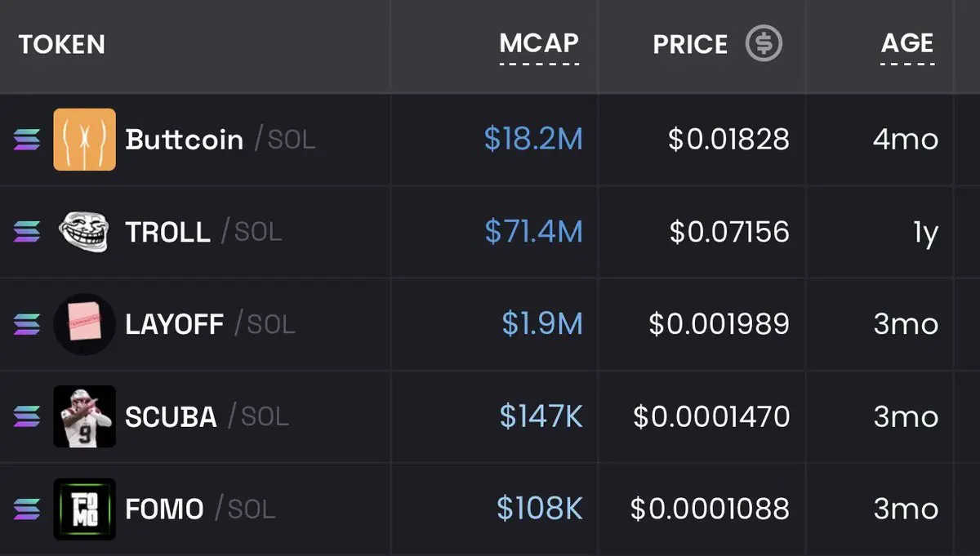Click Solana chain icon in Buttcoin row
This screenshot has height=556, width=980.
pyautogui.click(x=27, y=140)
